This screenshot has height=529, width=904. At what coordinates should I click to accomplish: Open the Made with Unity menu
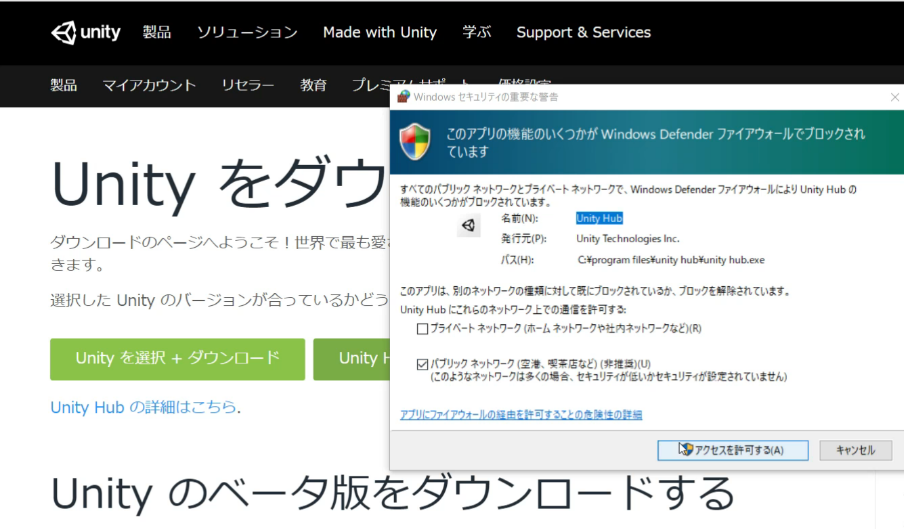pyautogui.click(x=380, y=32)
